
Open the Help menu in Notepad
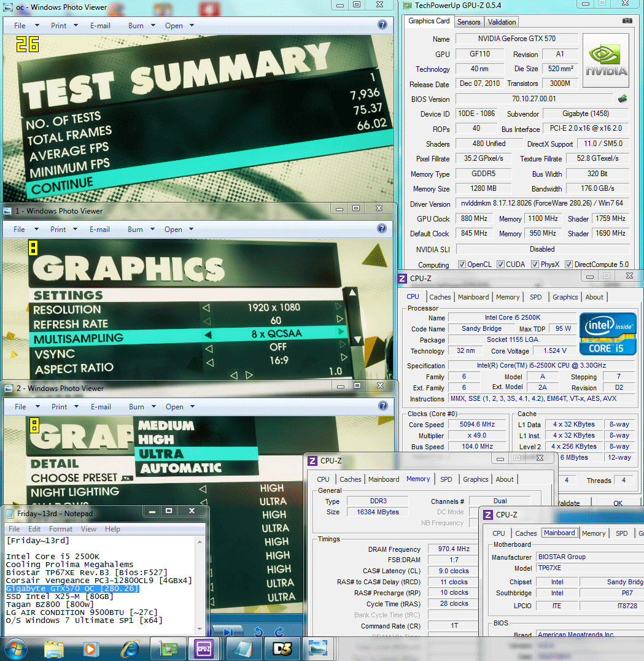112,528
